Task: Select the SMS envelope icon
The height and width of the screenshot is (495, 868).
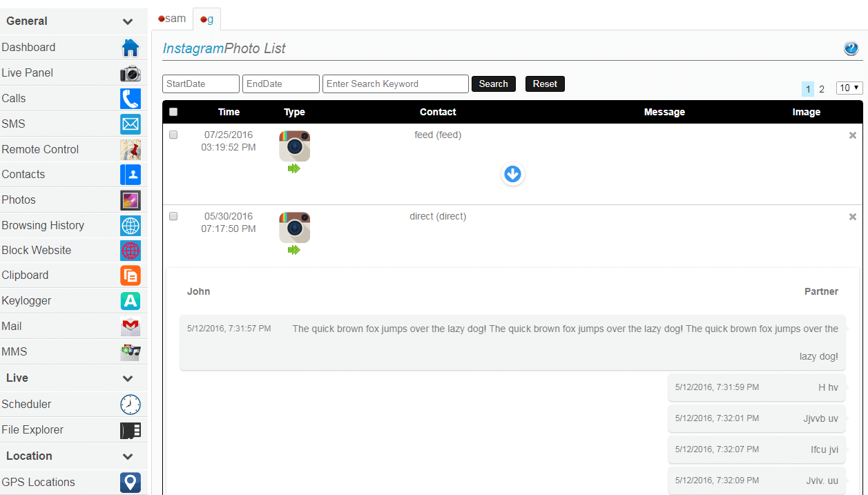Action: coord(130,124)
